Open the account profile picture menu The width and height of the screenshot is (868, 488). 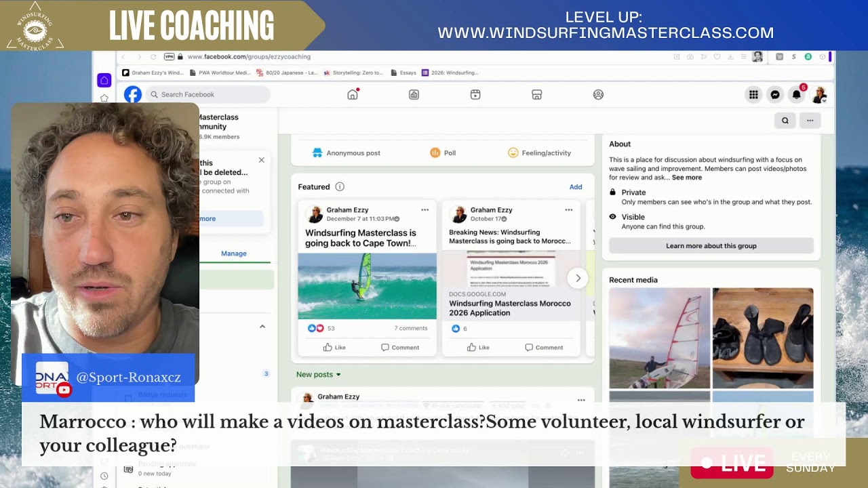[x=819, y=95]
